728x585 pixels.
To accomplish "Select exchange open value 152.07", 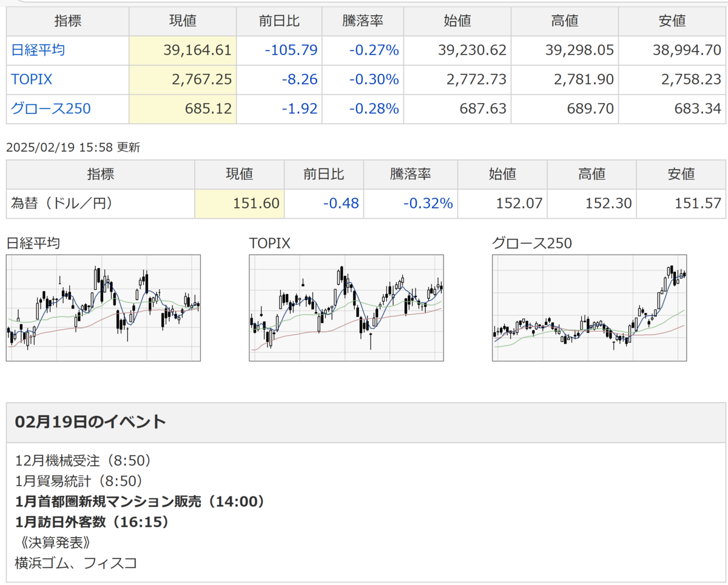I will point(519,204).
